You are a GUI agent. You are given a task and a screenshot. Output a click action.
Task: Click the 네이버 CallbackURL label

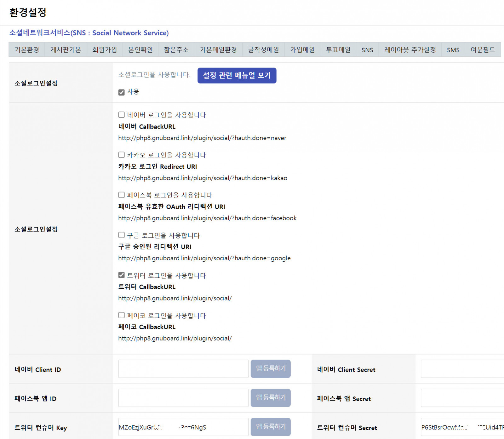147,127
